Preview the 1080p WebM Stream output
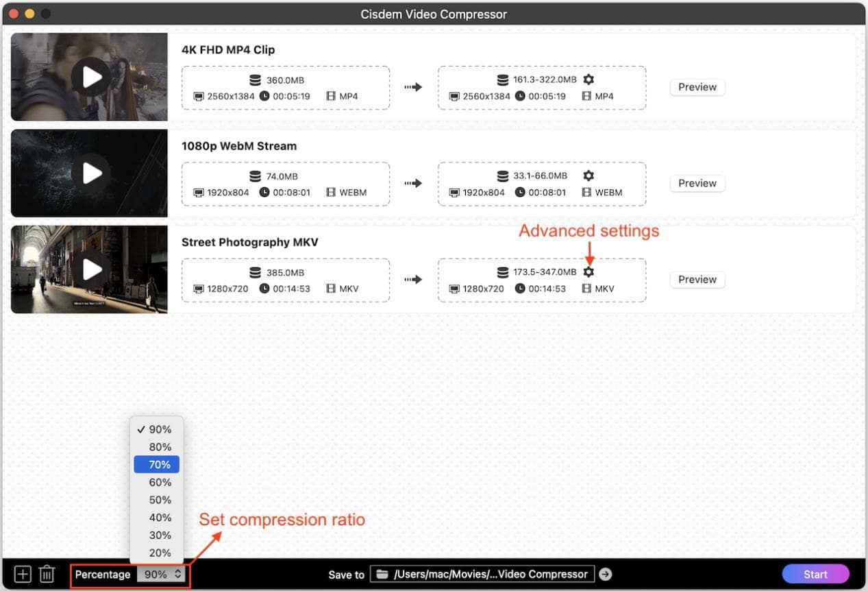The width and height of the screenshot is (868, 591). click(x=697, y=183)
